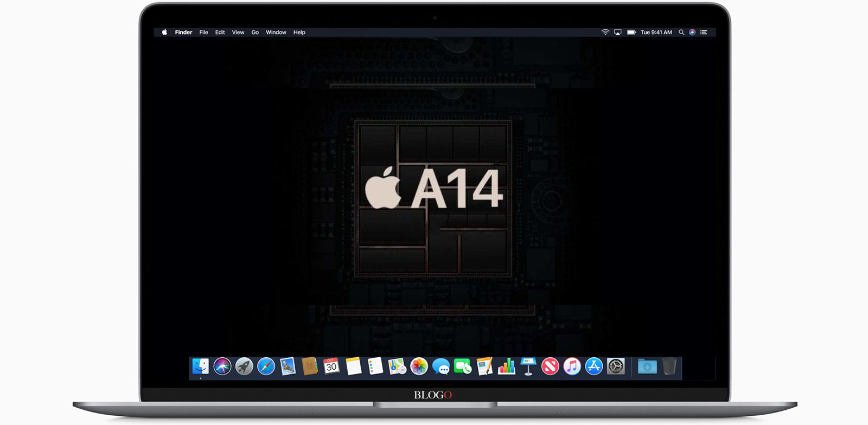Open Spotlight search magnifier icon

pyautogui.click(x=681, y=33)
